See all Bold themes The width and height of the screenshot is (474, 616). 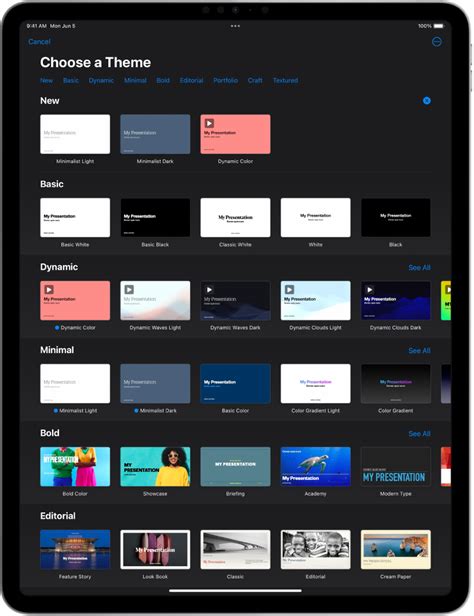(x=419, y=434)
